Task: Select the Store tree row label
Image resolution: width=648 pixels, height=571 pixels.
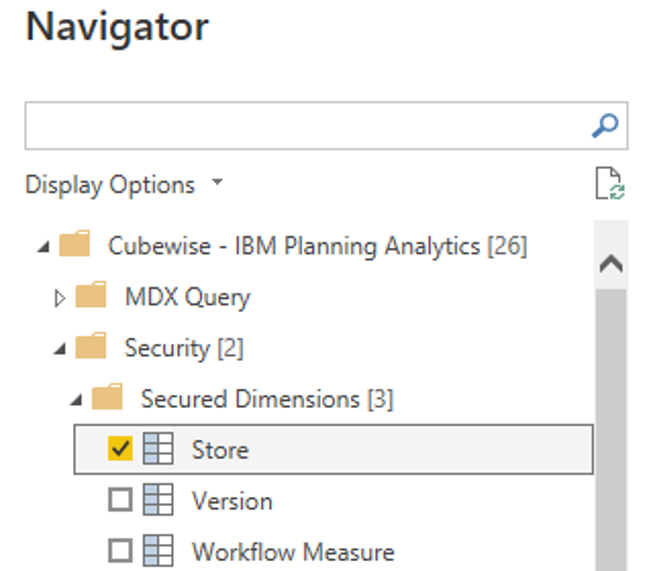Action: 220,450
